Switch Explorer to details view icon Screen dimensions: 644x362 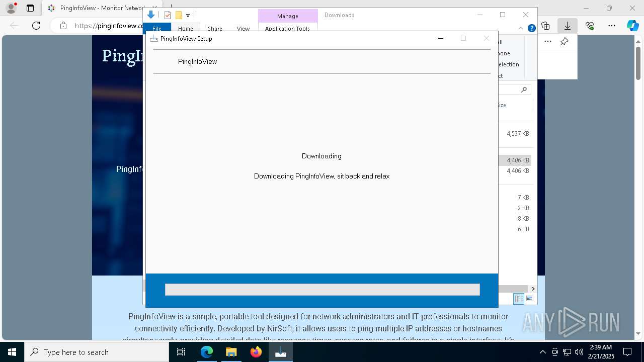tap(519, 299)
